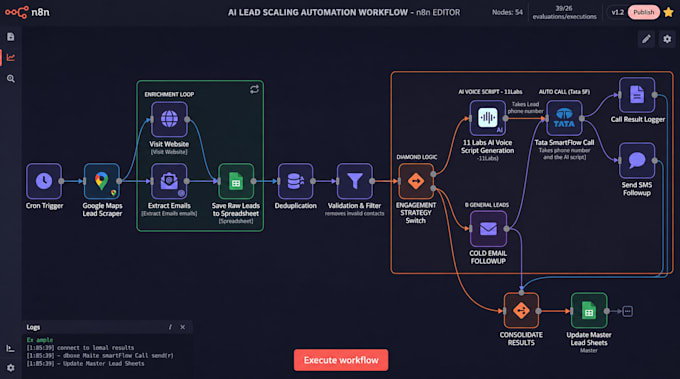This screenshot has height=379, width=680.
Task: Open the executions icon in lower sidebar
Action: pos(10,348)
